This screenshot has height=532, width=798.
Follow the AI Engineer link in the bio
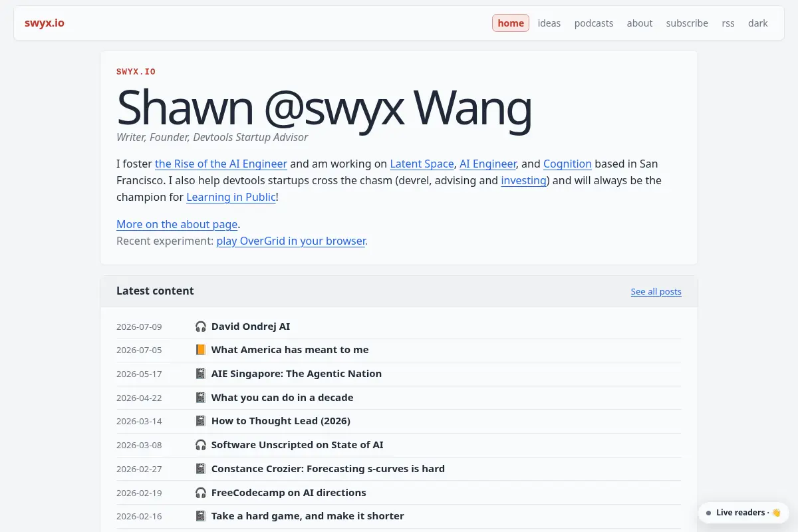[x=488, y=164]
